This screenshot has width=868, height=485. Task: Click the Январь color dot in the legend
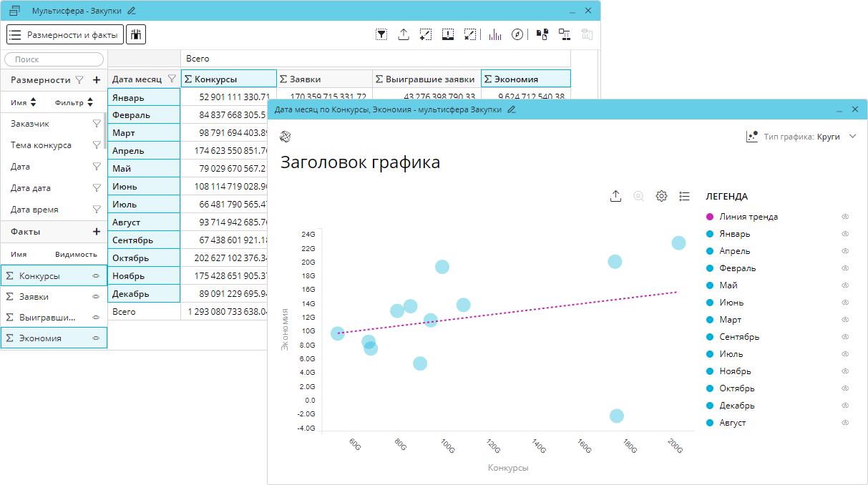[x=710, y=234]
